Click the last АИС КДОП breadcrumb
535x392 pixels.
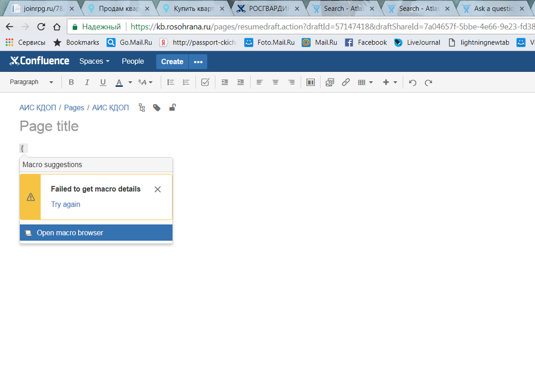pyautogui.click(x=110, y=108)
